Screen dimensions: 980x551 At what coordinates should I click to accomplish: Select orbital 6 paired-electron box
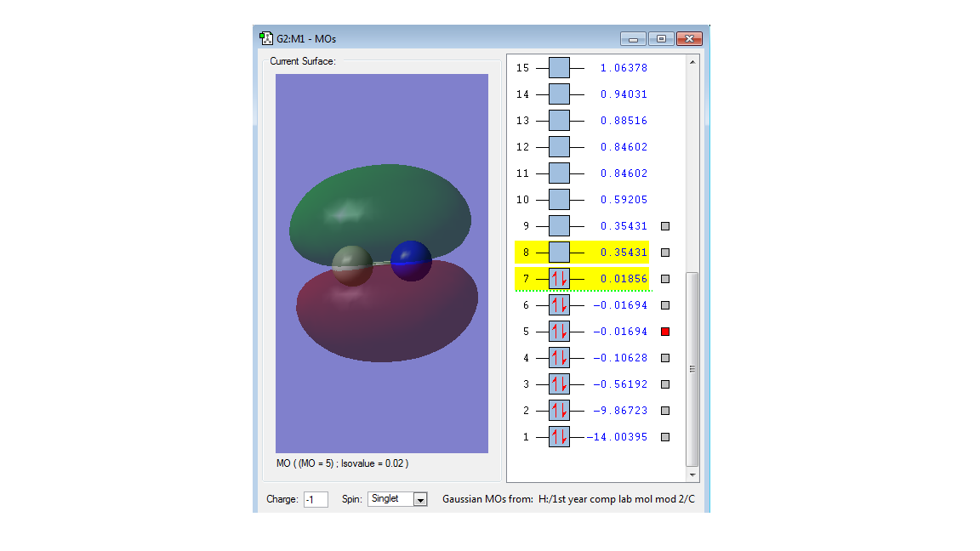[559, 305]
